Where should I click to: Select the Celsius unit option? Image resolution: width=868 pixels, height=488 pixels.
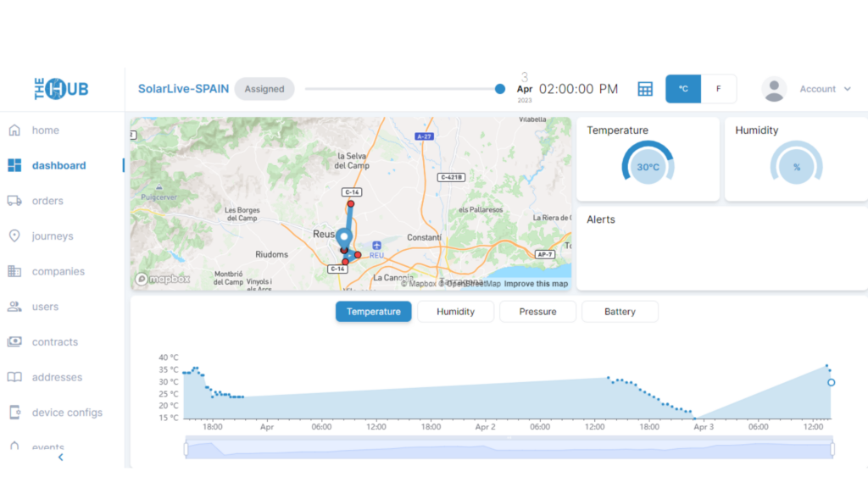click(683, 88)
